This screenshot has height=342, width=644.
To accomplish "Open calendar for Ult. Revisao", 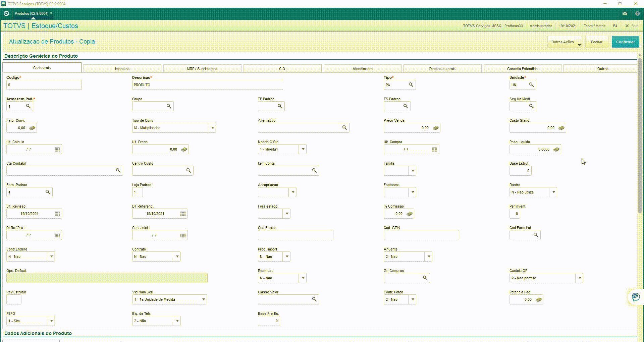I will (57, 214).
